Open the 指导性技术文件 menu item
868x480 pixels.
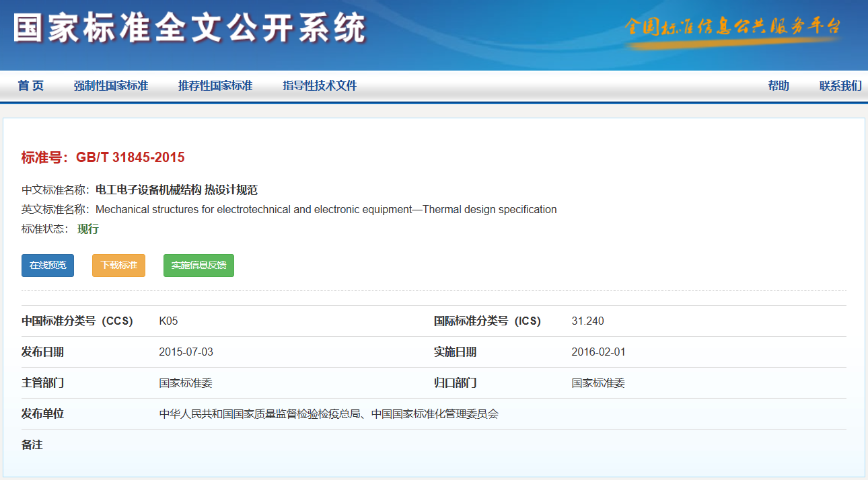pyautogui.click(x=320, y=86)
